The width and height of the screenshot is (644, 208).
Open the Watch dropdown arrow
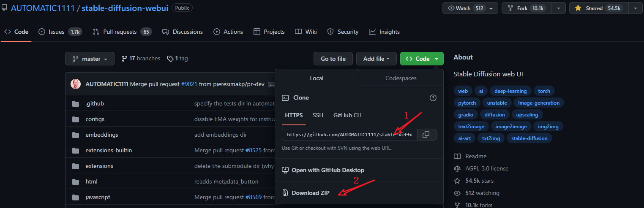[x=491, y=8]
